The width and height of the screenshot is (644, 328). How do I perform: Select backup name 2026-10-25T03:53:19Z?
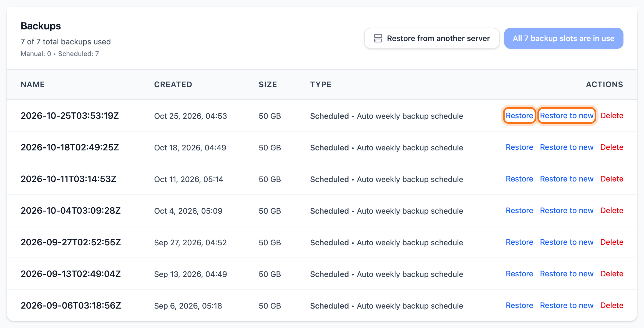70,116
